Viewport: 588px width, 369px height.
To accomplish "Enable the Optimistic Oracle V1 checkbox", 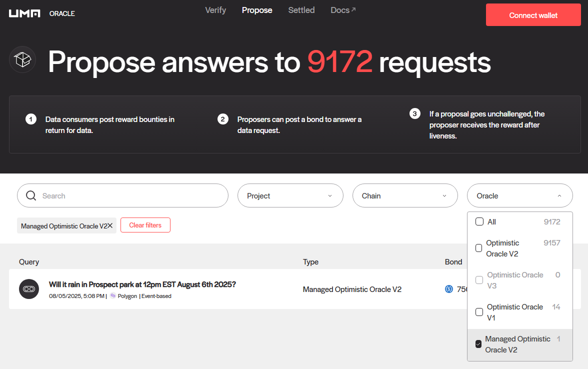I will click(x=479, y=312).
